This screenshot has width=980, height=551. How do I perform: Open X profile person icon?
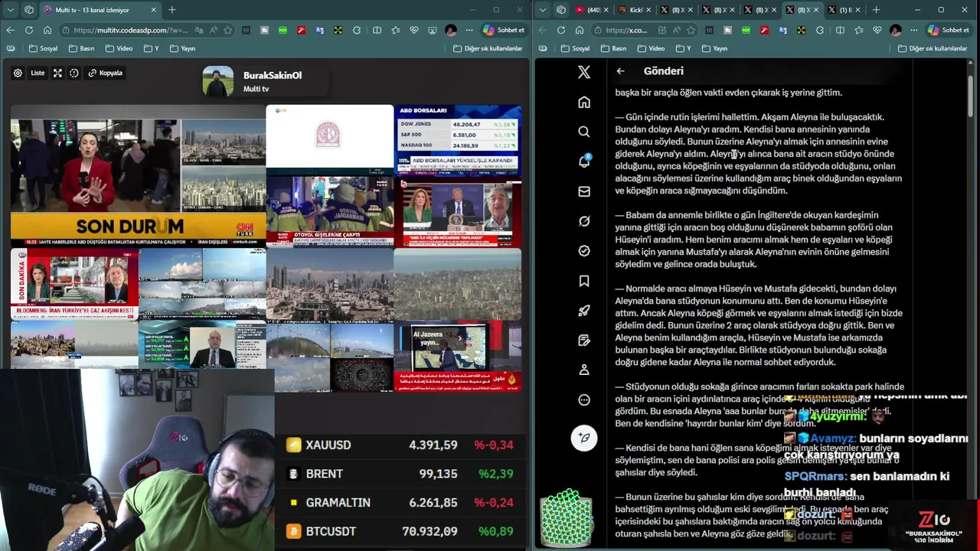(584, 370)
